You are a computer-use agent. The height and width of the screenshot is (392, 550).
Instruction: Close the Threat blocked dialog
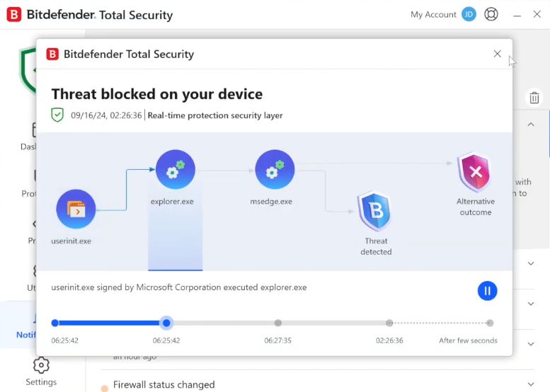(497, 54)
